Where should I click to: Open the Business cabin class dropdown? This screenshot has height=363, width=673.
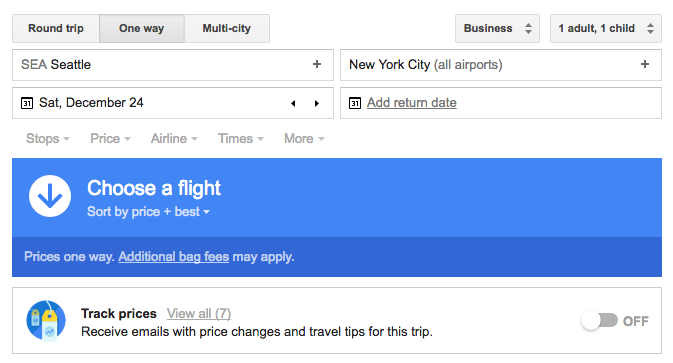(x=497, y=28)
